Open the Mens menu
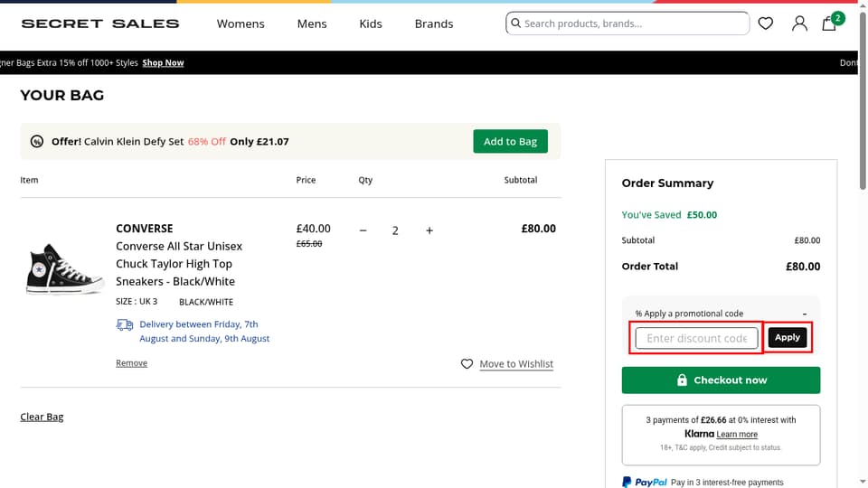The height and width of the screenshot is (488, 868). coord(312,23)
